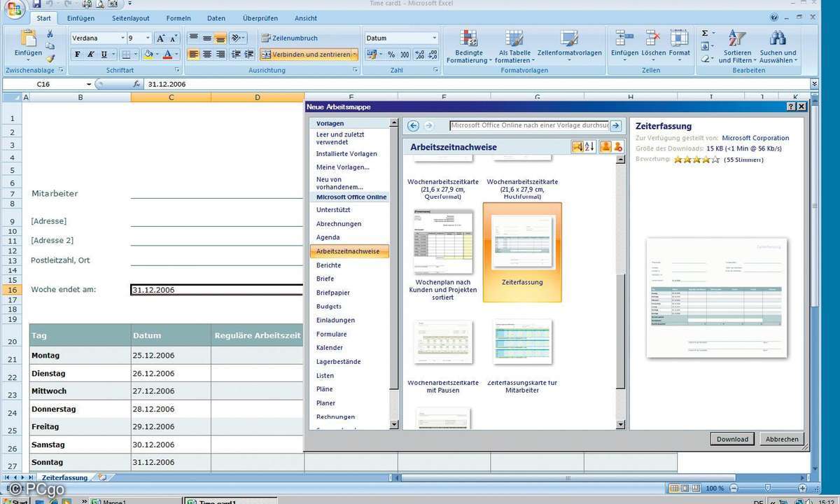Viewport: 840px width, 504px height.
Task: Open the borders dropdown arrow
Action: pos(136,55)
